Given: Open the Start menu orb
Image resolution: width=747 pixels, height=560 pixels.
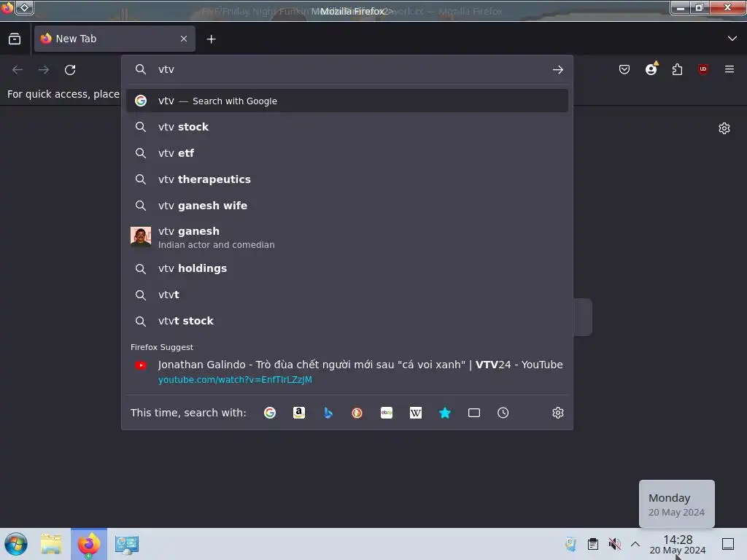Looking at the screenshot, I should [16, 544].
